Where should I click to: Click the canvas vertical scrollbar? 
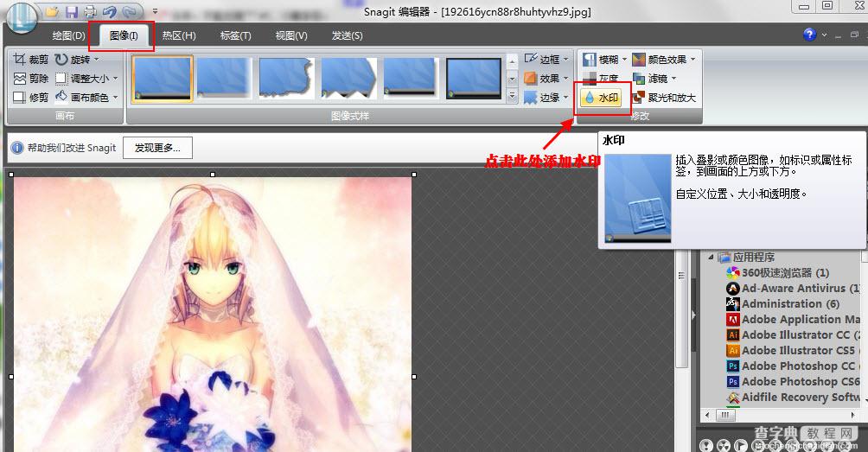click(681, 309)
